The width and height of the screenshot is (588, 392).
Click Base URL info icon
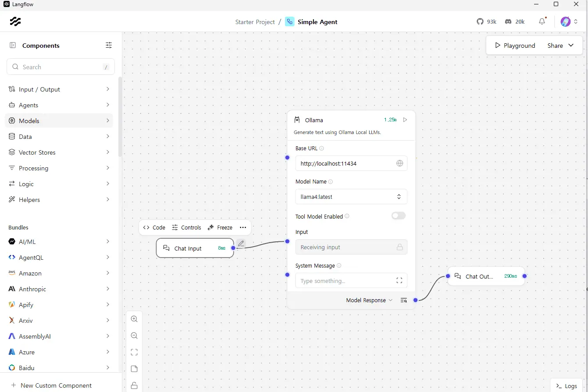coord(321,148)
